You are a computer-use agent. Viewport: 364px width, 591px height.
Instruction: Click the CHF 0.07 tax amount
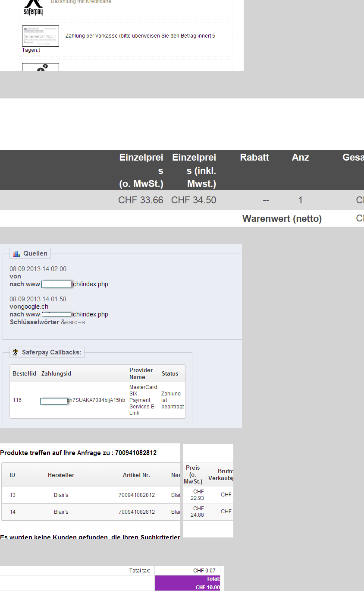[204, 571]
